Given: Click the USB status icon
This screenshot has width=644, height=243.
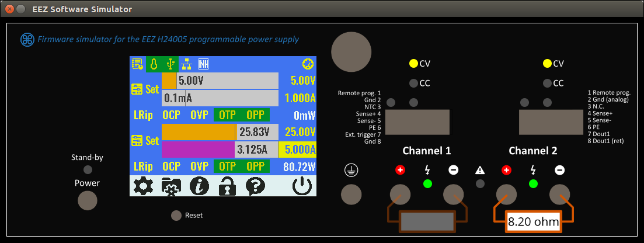Looking at the screenshot, I should click(x=170, y=64).
